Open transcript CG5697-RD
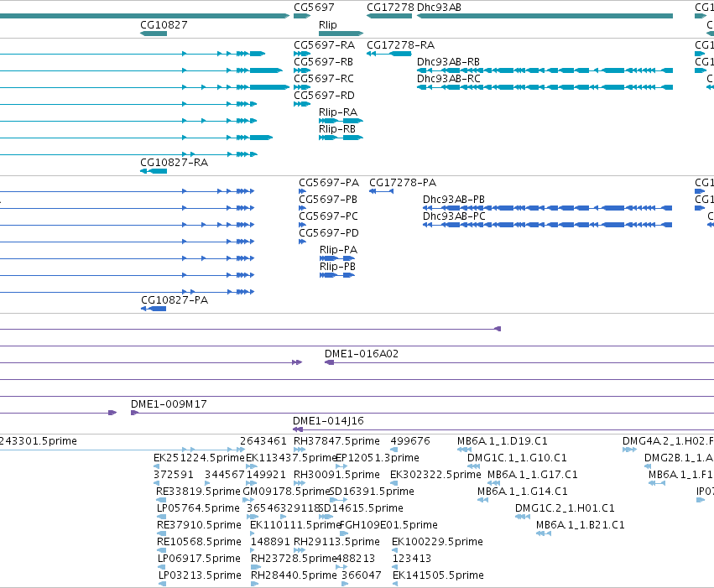714x588 pixels. tap(324, 96)
